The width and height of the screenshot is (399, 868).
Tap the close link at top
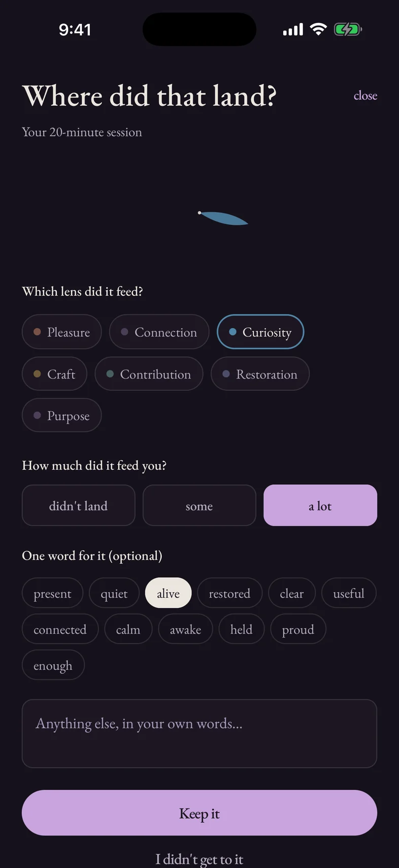(365, 96)
